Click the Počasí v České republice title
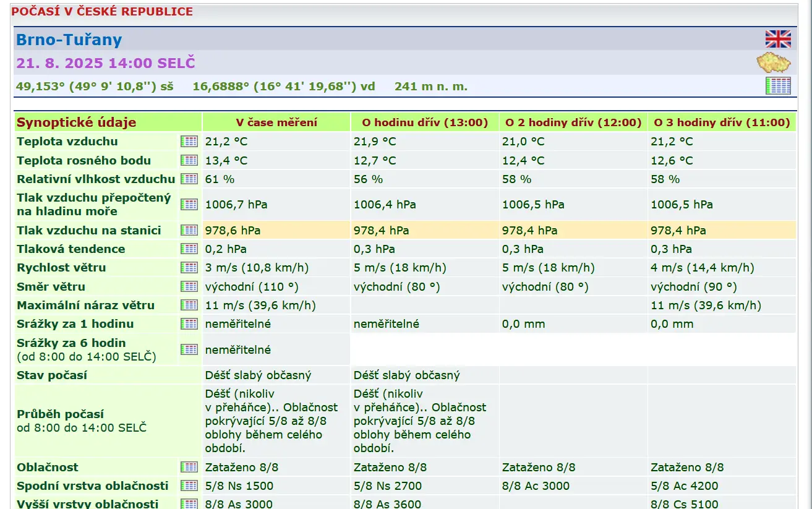The image size is (812, 509). pyautogui.click(x=102, y=12)
